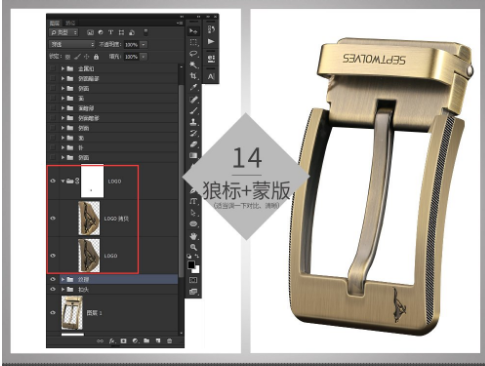Select the Eraser tool
The height and width of the screenshot is (366, 485).
[x=194, y=145]
